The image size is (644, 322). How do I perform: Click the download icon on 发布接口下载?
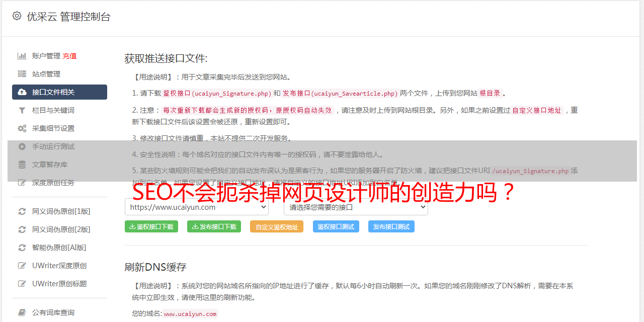click(x=195, y=226)
